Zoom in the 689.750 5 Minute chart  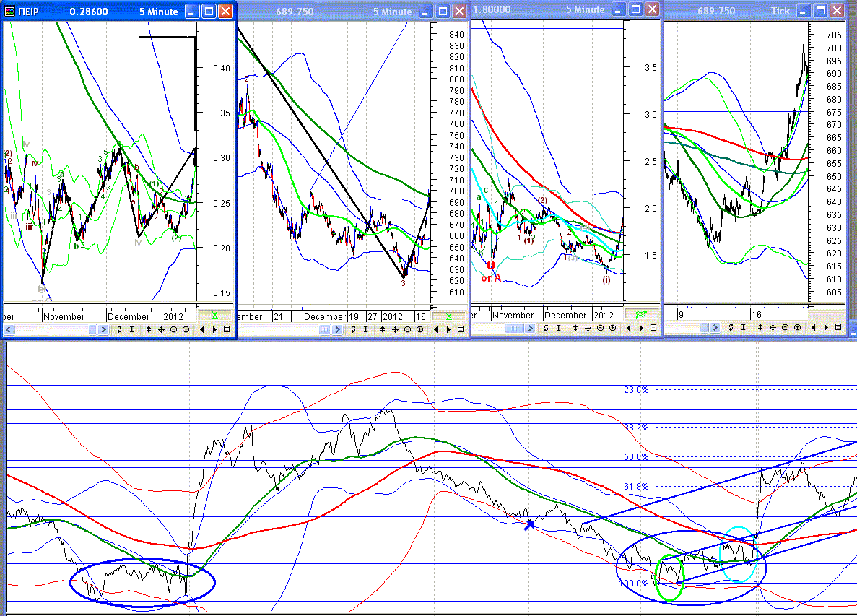(419, 329)
